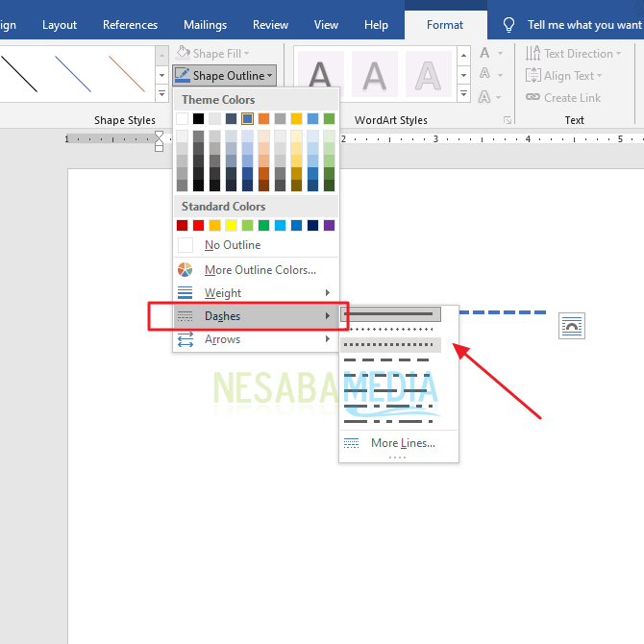Choose the No Outline option
This screenshot has width=644, height=644.
[232, 245]
